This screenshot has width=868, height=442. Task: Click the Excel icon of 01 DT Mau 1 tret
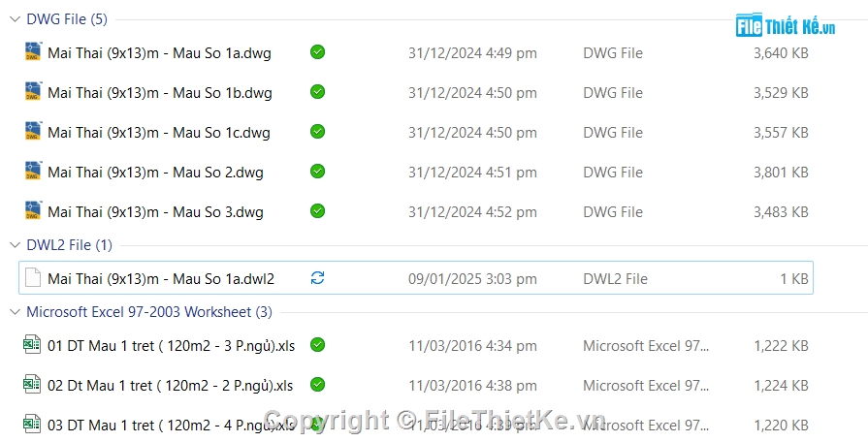click(x=32, y=345)
